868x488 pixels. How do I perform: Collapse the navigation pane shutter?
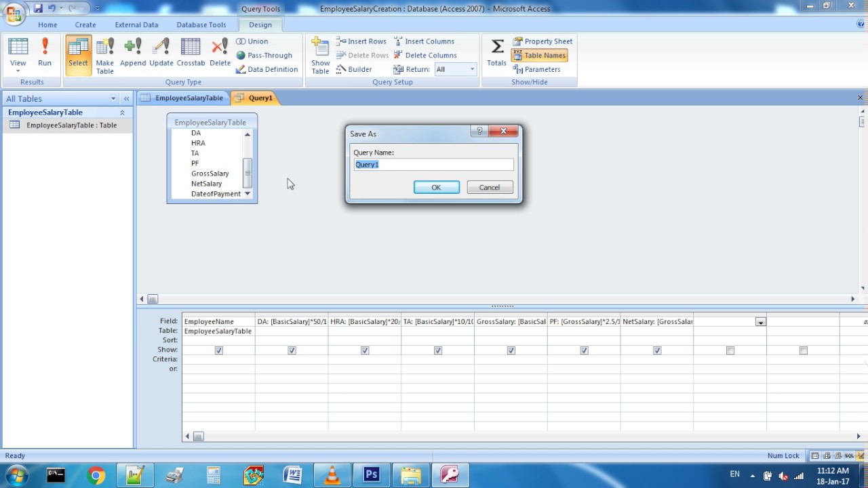click(126, 99)
